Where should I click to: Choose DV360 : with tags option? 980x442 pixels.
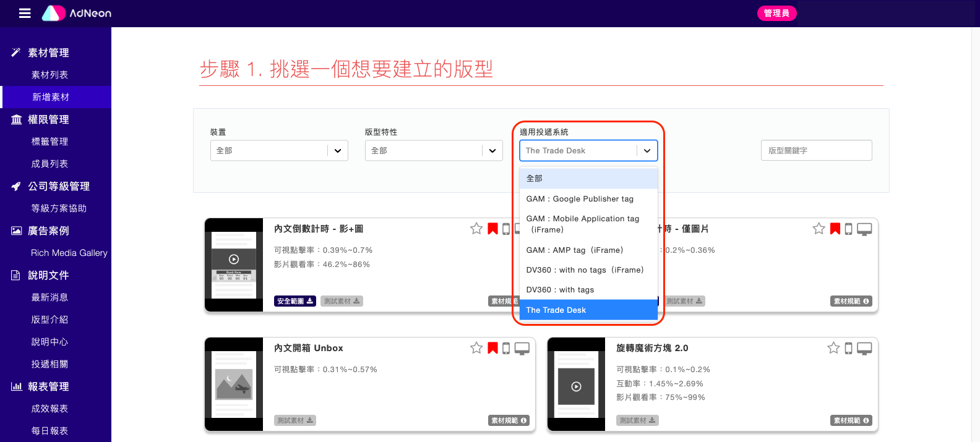point(588,289)
